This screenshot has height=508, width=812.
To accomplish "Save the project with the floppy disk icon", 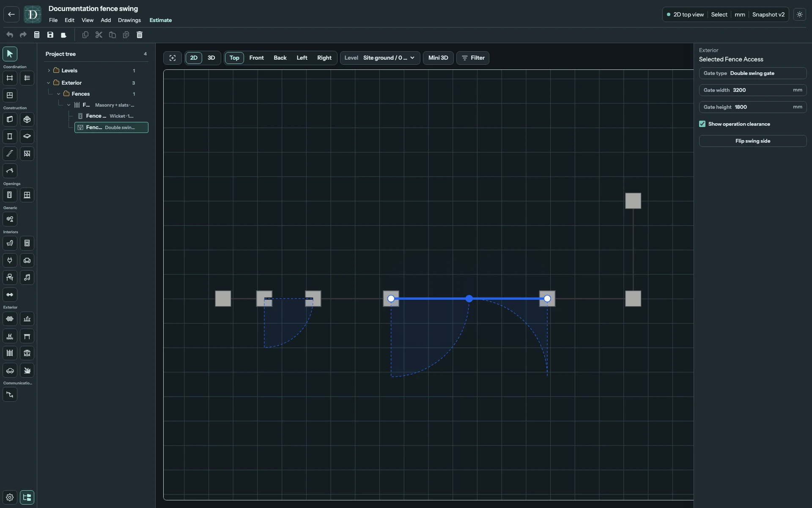I will click(x=50, y=35).
